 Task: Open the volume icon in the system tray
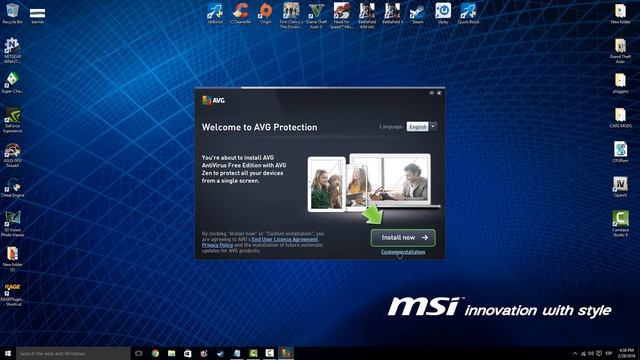(x=591, y=353)
